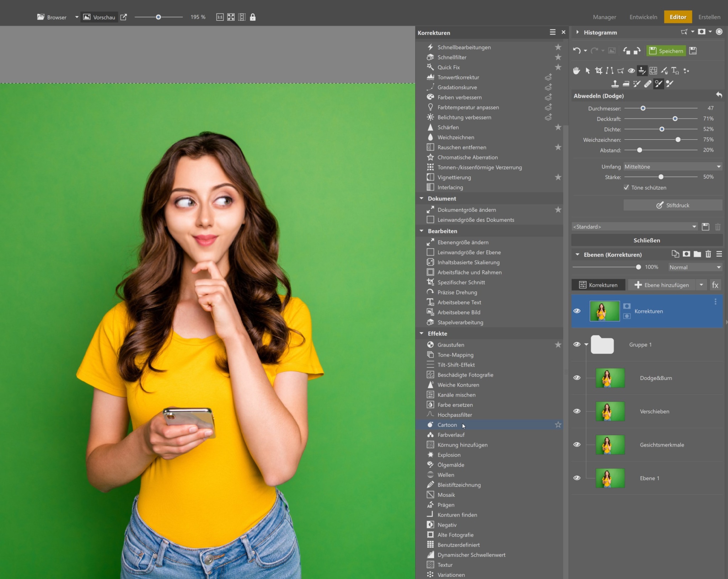Click Ebene hinzufügen button

662,285
